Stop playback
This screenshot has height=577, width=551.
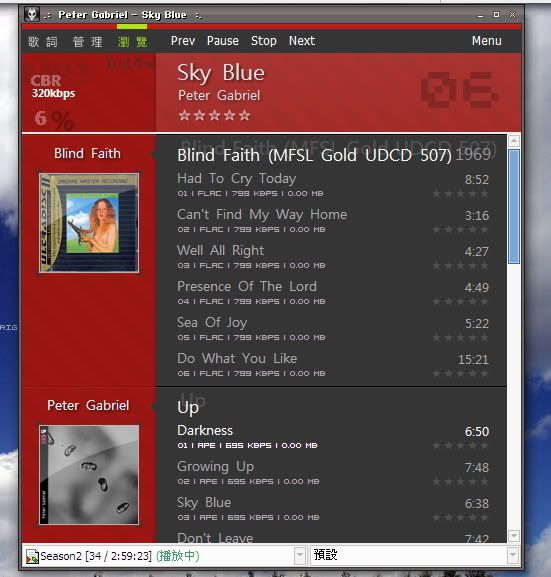click(x=264, y=41)
